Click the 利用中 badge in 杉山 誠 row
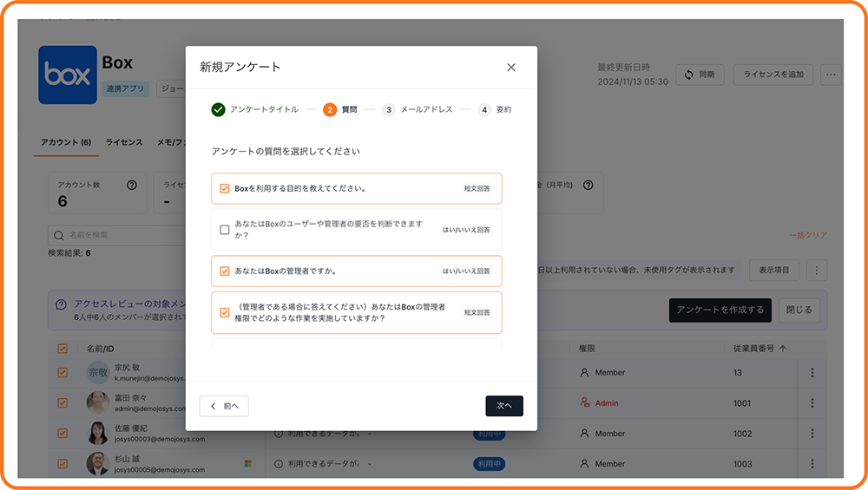The height and width of the screenshot is (490, 868). (489, 464)
